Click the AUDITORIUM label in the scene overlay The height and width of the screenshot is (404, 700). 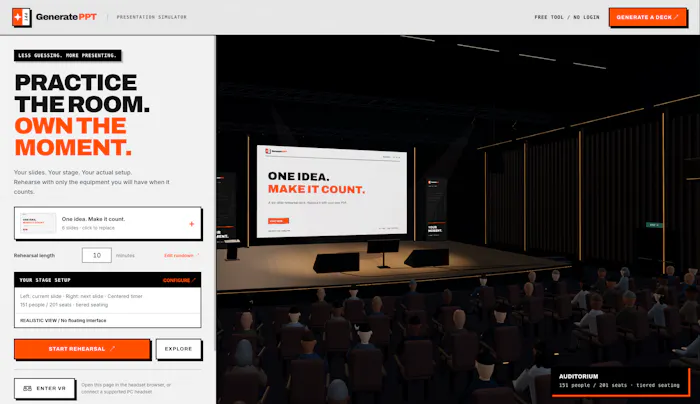[x=579, y=376]
